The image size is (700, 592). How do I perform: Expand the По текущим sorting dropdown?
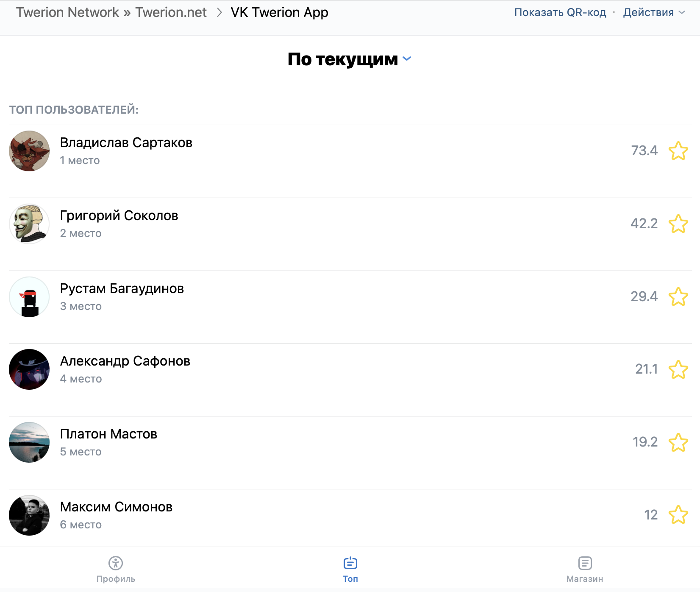pos(350,59)
